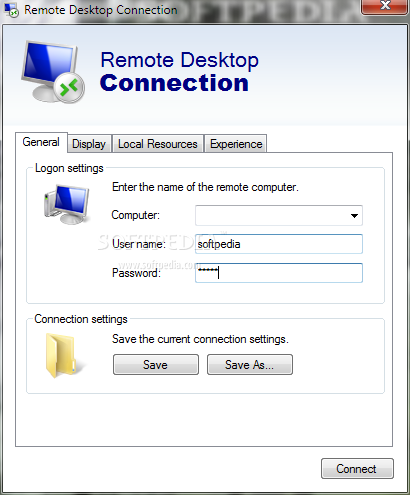Switch to the Experience tab
This screenshot has width=410, height=495.
(236, 144)
